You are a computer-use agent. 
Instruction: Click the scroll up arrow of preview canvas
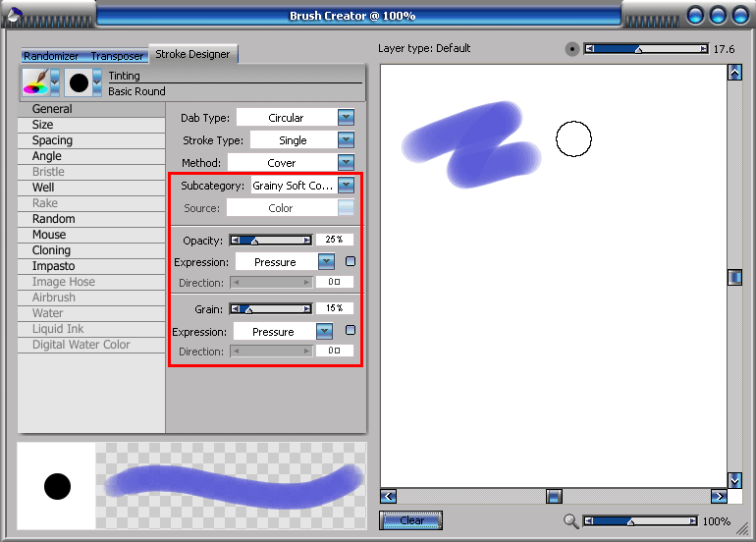[x=734, y=73]
